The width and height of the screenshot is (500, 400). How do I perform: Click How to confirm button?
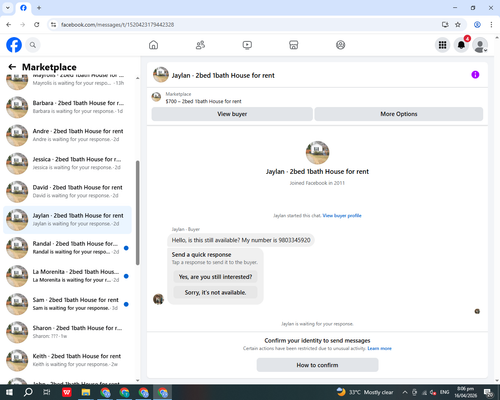tap(317, 365)
